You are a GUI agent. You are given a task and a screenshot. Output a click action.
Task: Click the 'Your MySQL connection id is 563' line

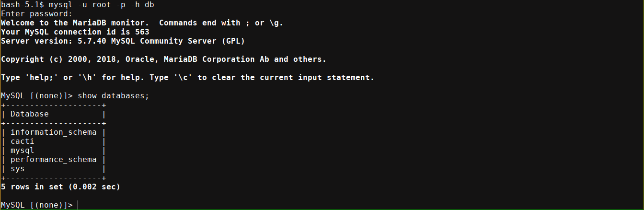pos(75,32)
